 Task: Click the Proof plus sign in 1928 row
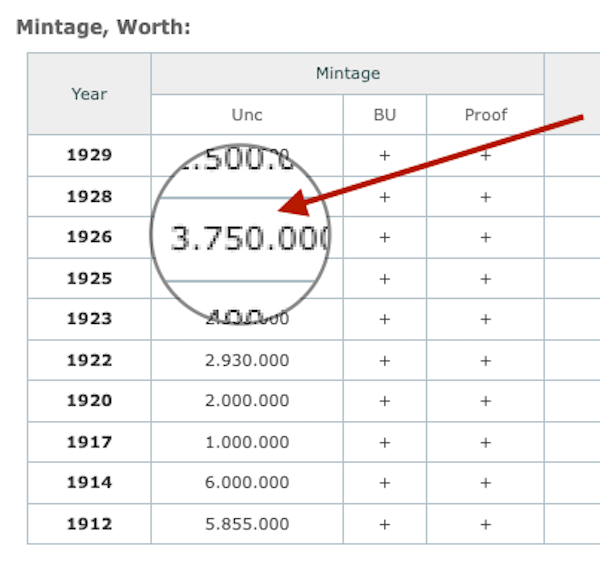485,197
